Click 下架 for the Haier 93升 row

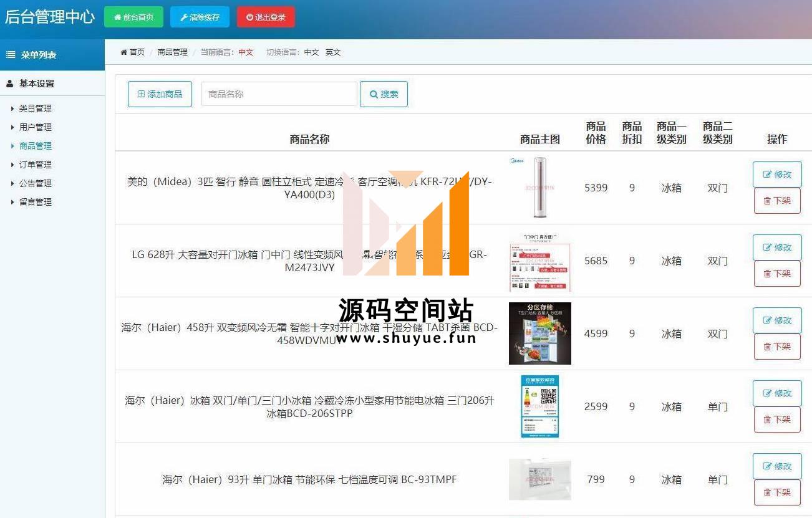point(777,492)
